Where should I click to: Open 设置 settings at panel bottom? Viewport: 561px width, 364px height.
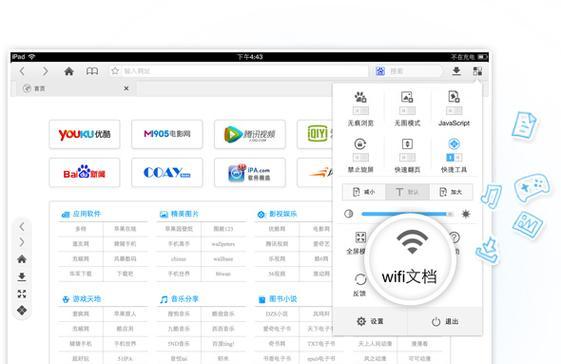click(370, 321)
